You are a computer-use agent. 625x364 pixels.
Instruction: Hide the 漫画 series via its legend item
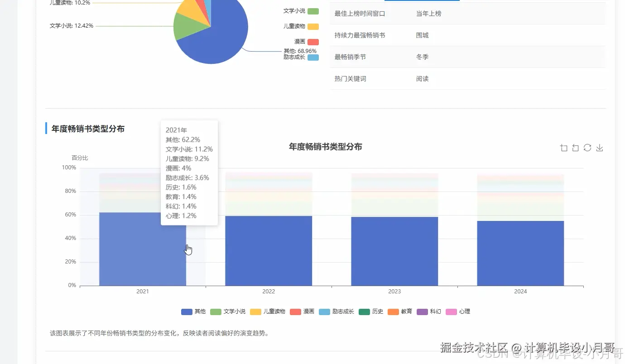click(301, 311)
